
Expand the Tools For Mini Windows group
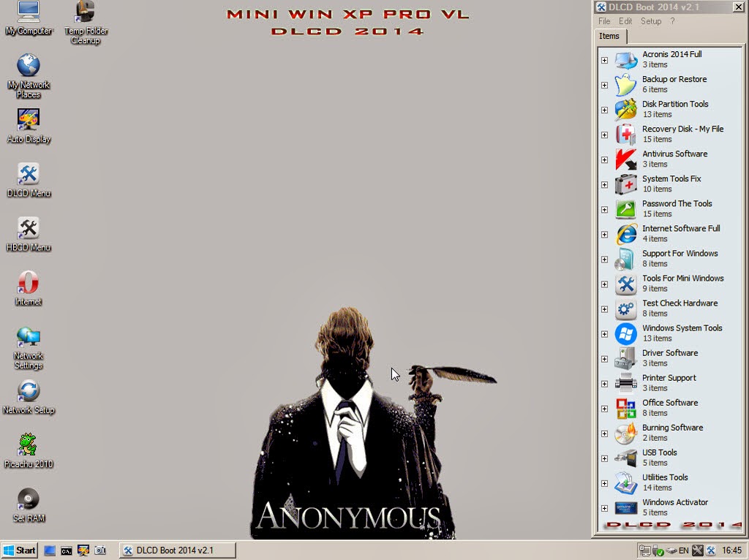(604, 284)
